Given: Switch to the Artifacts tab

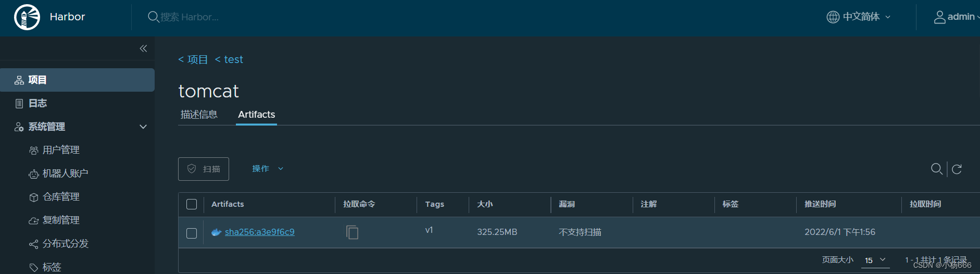Looking at the screenshot, I should point(256,115).
